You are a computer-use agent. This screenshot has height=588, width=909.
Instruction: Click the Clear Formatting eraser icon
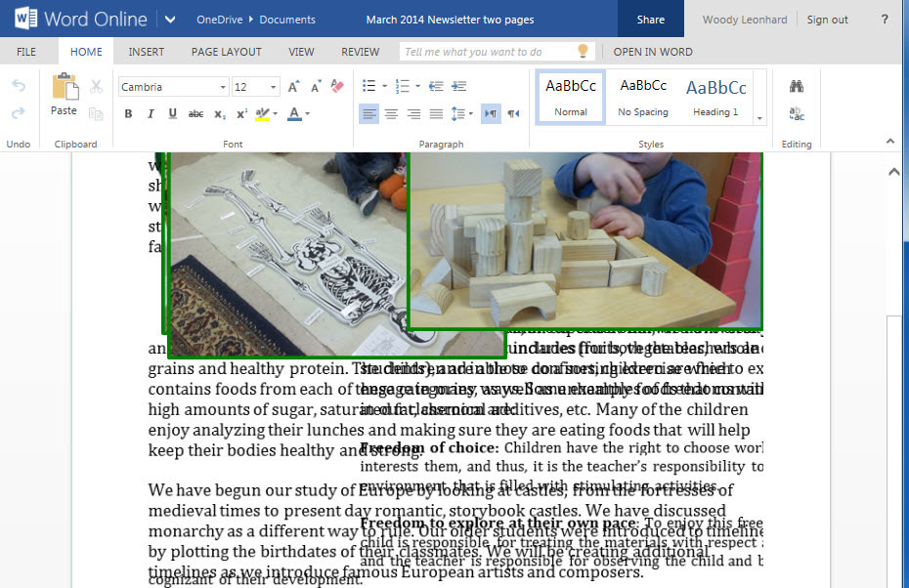click(x=337, y=87)
